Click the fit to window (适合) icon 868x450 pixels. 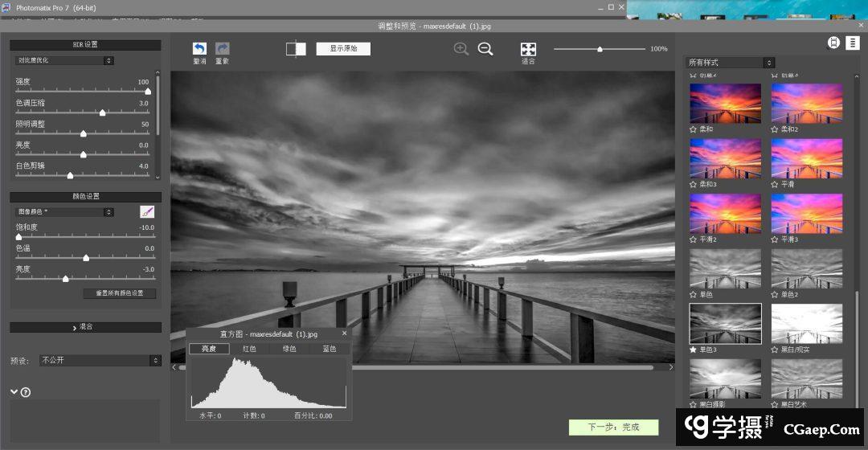(x=528, y=50)
